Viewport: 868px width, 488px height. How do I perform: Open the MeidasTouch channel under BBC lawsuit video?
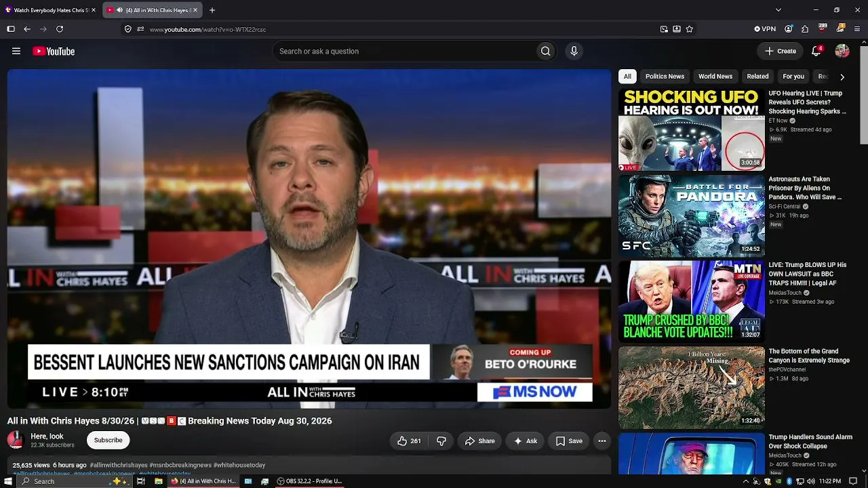coord(785,293)
